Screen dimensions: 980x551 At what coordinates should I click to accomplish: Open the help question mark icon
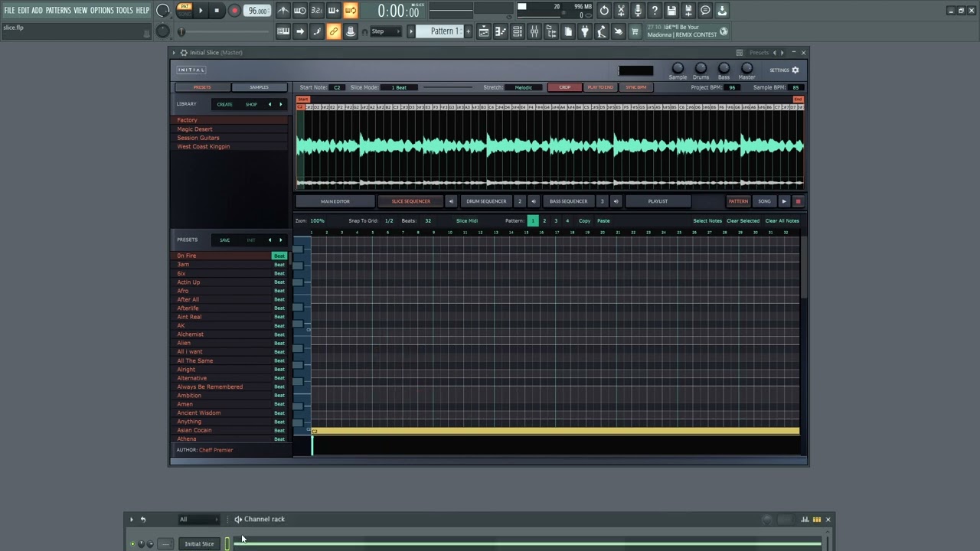click(x=655, y=11)
